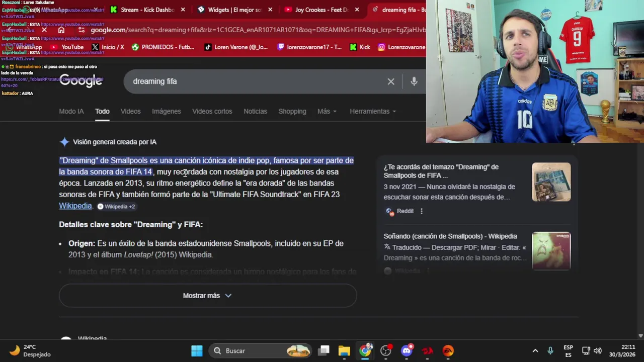Image resolution: width=644 pixels, height=362 pixels.
Task: Close the Widgets browser tab
Action: [270, 10]
